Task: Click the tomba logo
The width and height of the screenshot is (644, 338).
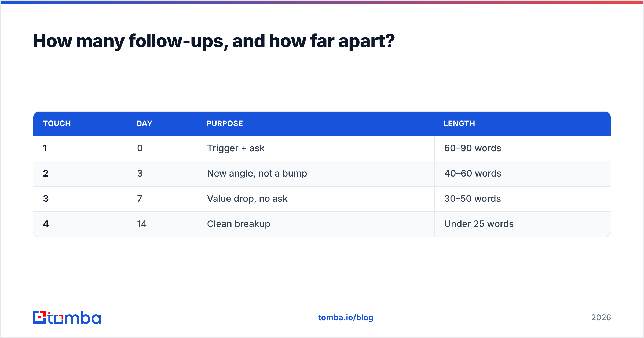Action: pyautogui.click(x=67, y=317)
